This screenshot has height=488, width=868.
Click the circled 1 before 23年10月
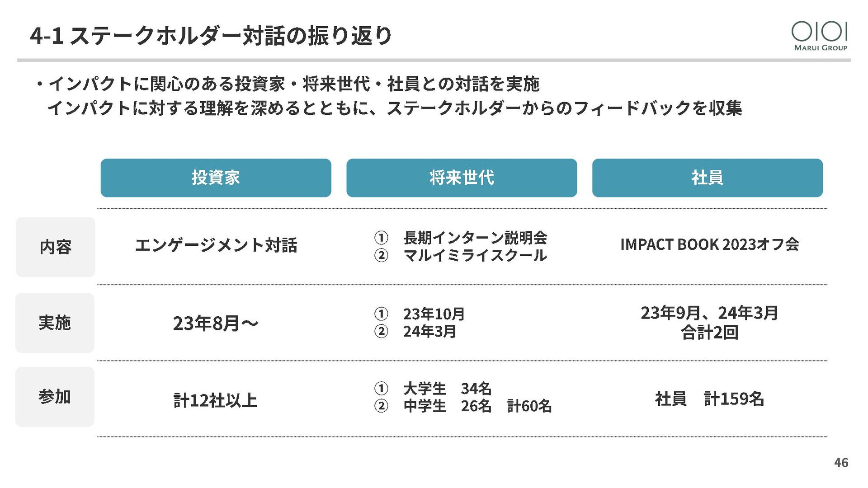tap(381, 313)
